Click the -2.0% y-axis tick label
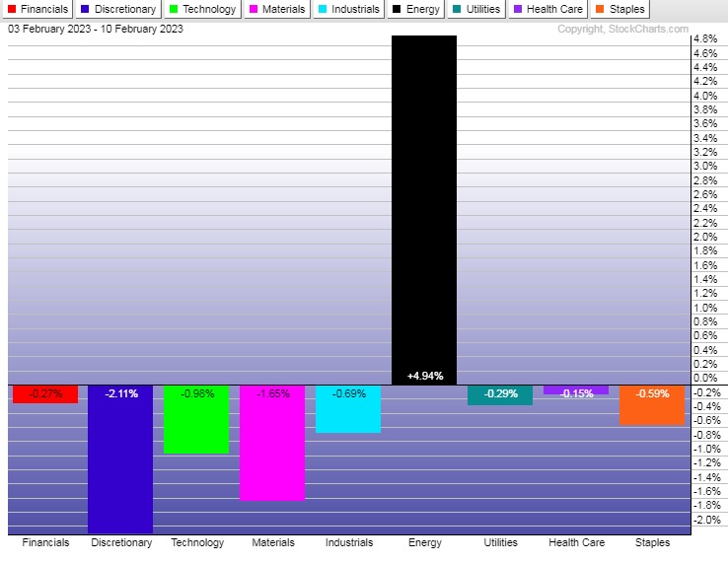The width and height of the screenshot is (728, 563). [x=706, y=520]
